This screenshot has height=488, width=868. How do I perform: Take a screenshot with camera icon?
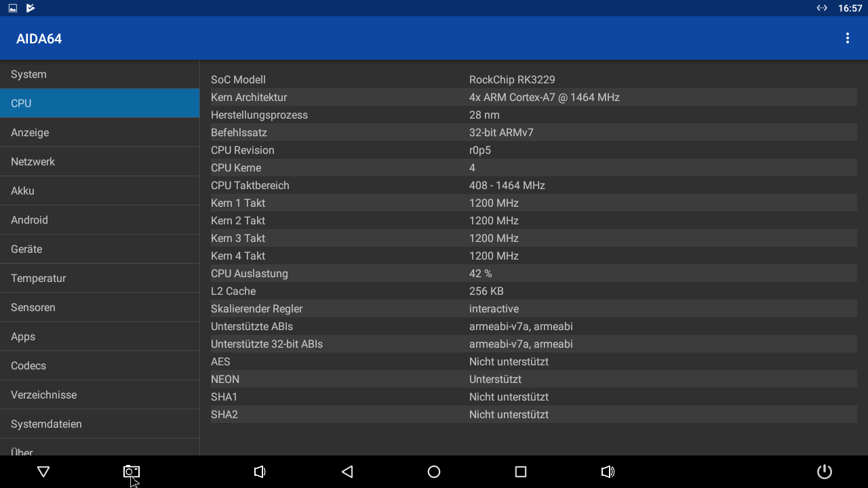131,472
